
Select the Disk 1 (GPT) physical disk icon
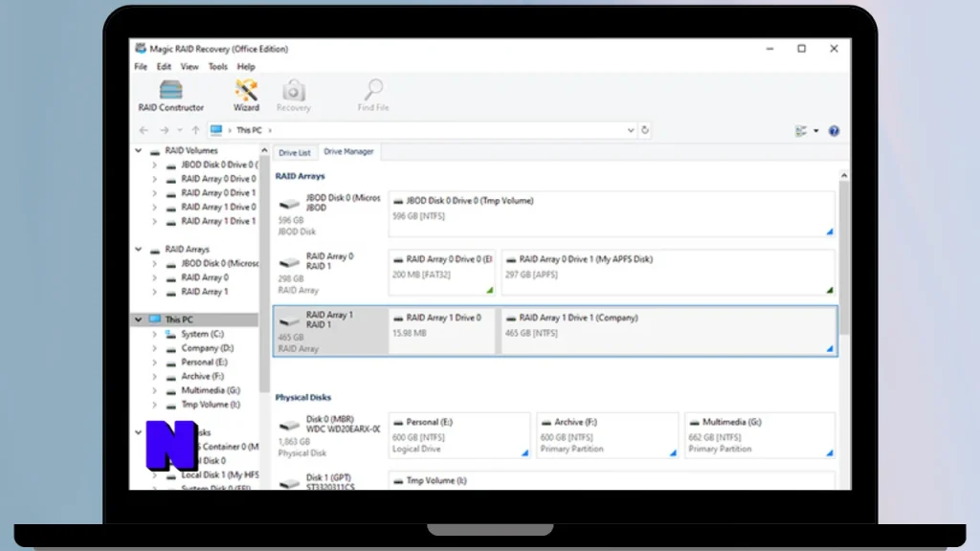pyautogui.click(x=289, y=483)
